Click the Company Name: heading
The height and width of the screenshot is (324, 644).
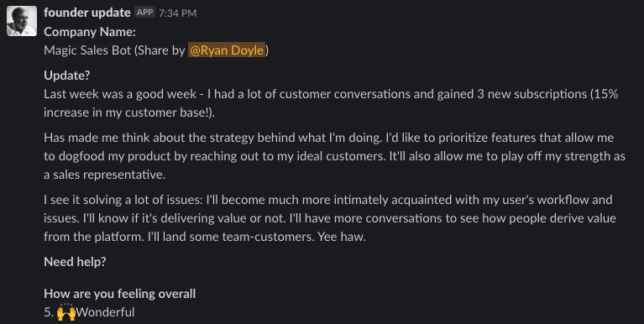coord(90,32)
